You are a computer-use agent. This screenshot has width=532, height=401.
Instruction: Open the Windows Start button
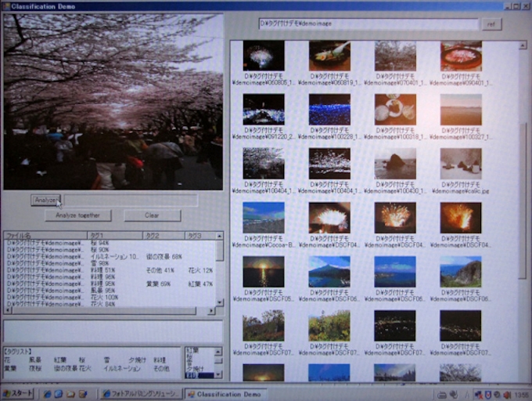pos(17,393)
